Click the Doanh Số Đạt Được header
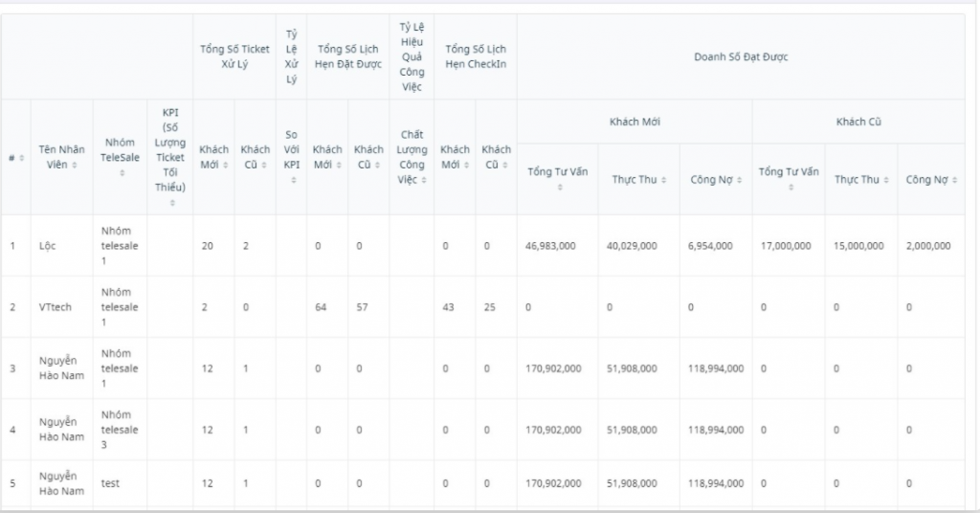This screenshot has width=980, height=513. coord(741,56)
